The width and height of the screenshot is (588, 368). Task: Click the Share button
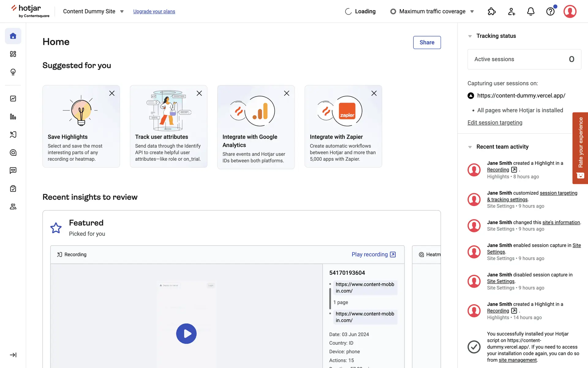tap(427, 43)
